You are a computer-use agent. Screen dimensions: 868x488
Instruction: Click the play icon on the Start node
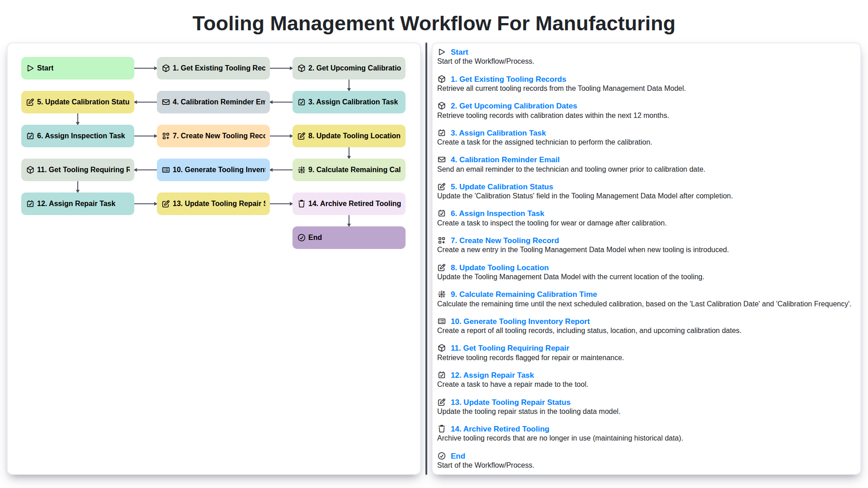[31, 68]
